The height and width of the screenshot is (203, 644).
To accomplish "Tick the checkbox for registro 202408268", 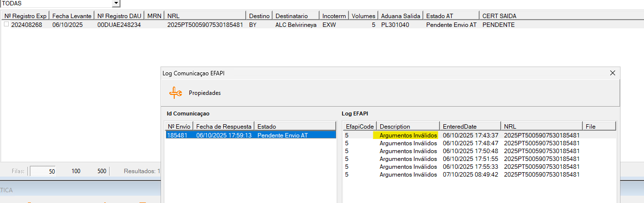I will pyautogui.click(x=6, y=24).
